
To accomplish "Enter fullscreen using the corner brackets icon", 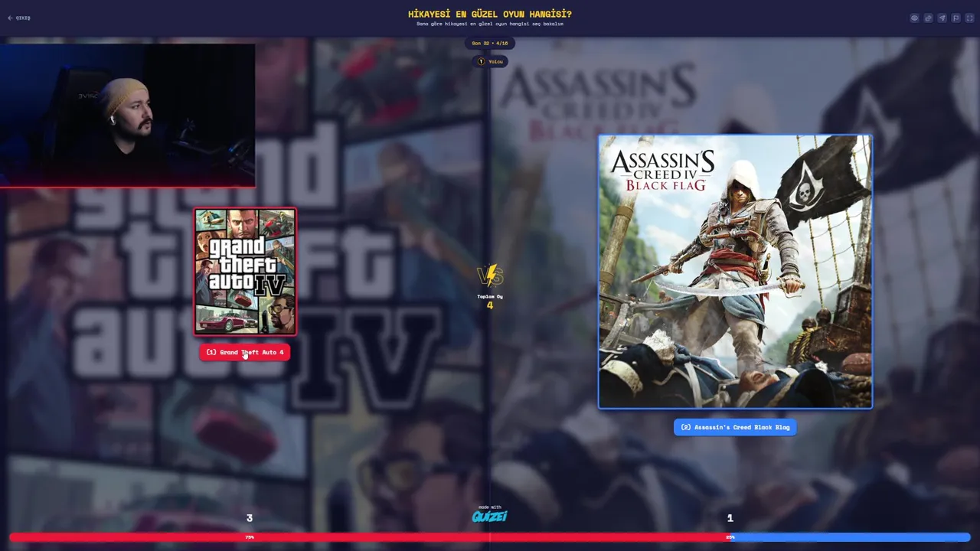I will coord(969,18).
